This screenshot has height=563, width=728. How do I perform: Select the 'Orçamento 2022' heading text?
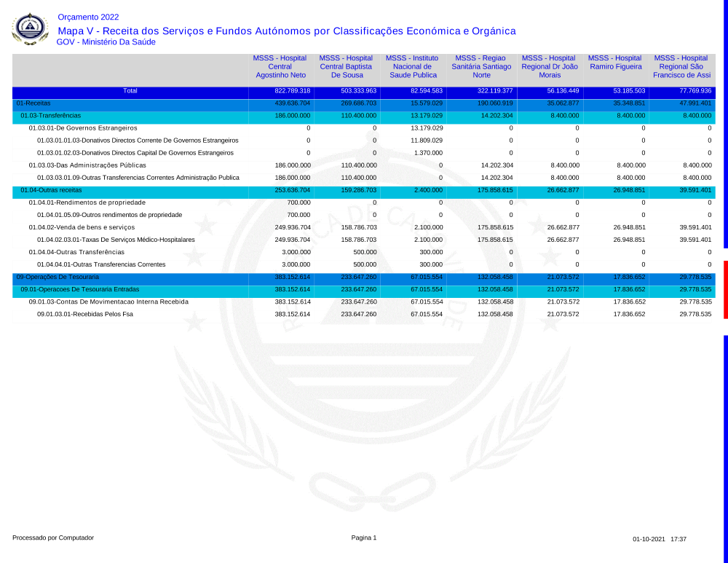(87, 17)
